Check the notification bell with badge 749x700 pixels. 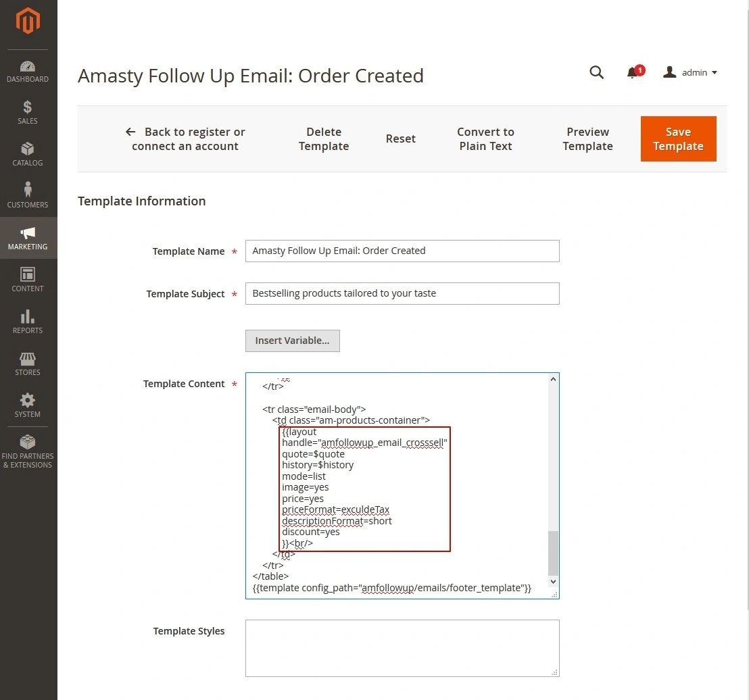coord(633,72)
